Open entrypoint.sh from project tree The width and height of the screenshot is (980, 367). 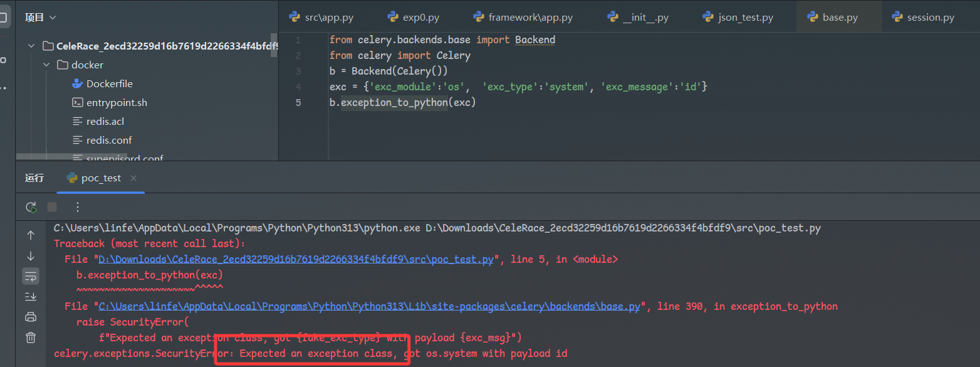point(117,102)
